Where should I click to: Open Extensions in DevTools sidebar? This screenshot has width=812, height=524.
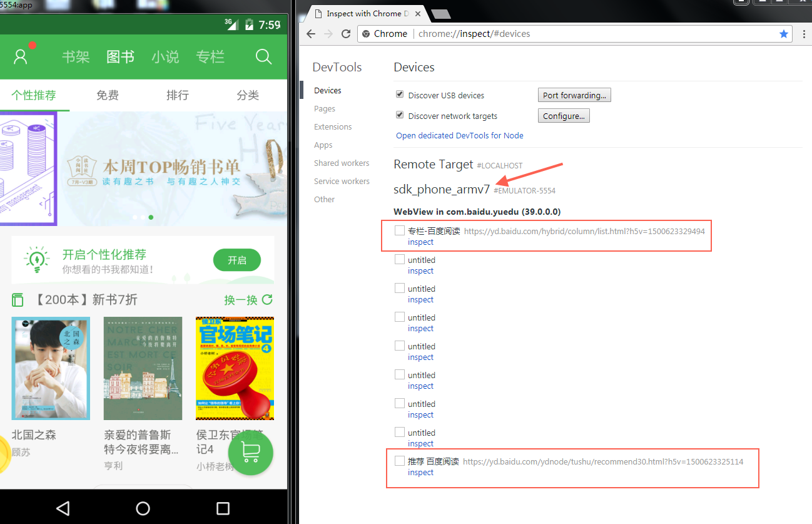[333, 126]
